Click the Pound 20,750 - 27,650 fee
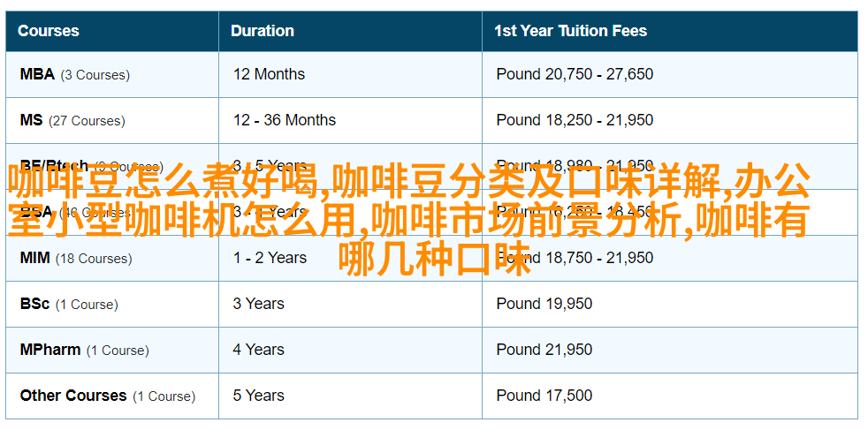The image size is (868, 430). pos(575,74)
